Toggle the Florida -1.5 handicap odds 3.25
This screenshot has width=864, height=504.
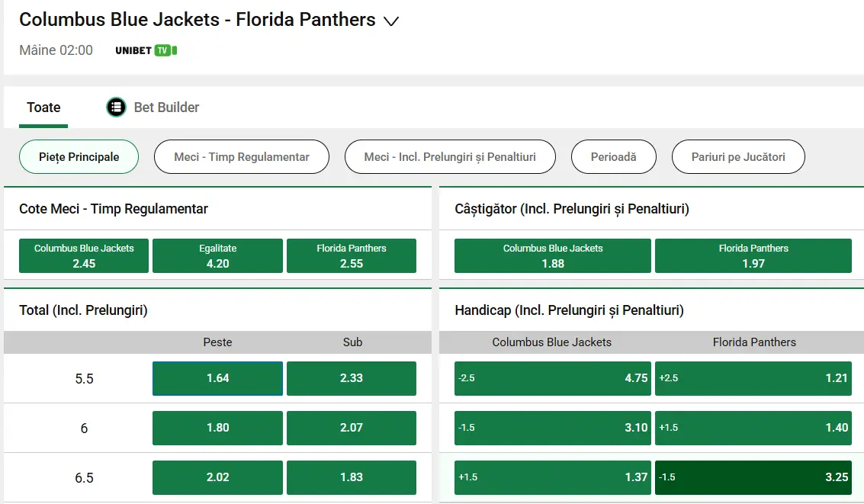[753, 477]
